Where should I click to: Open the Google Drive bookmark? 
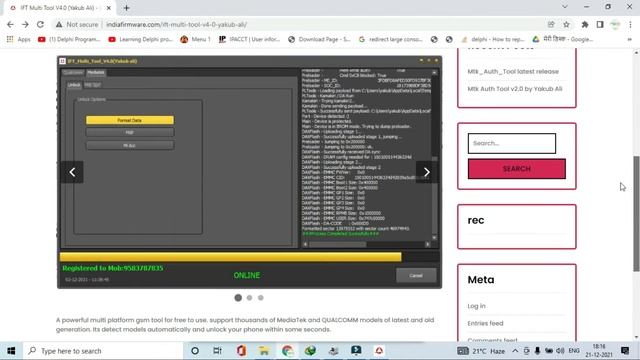click(x=562, y=39)
